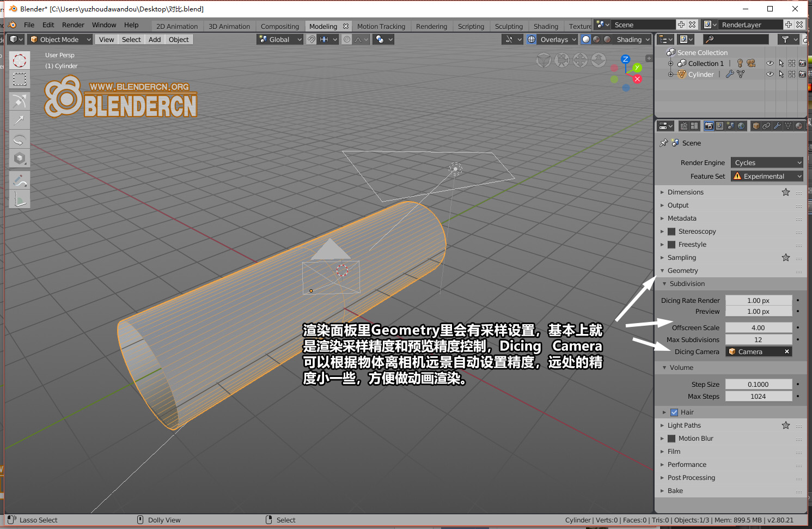Screen dimensions: 812x529
Task: Click the zoom view gizmo
Action: [x=599, y=60]
